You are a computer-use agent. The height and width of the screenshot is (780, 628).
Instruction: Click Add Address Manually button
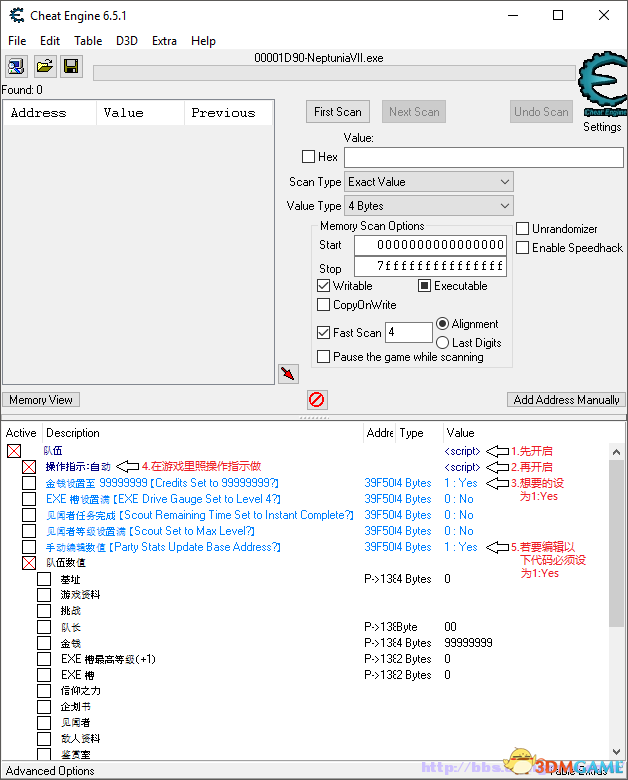point(566,400)
